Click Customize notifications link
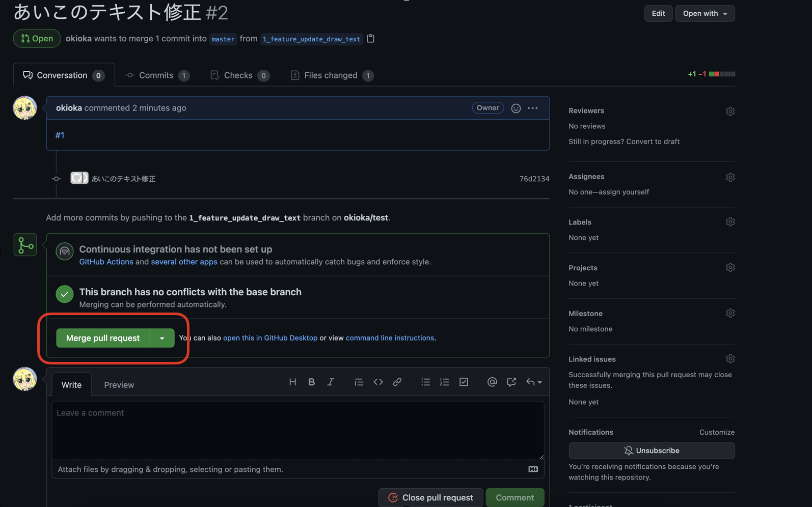 (717, 432)
